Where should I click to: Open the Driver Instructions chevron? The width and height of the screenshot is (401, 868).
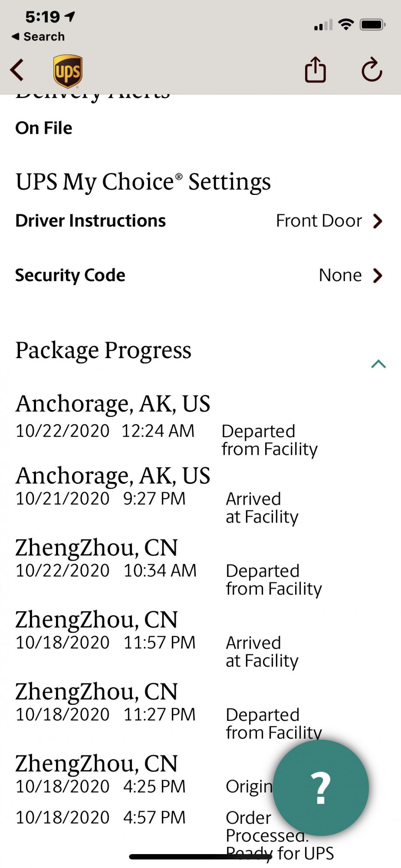(378, 221)
